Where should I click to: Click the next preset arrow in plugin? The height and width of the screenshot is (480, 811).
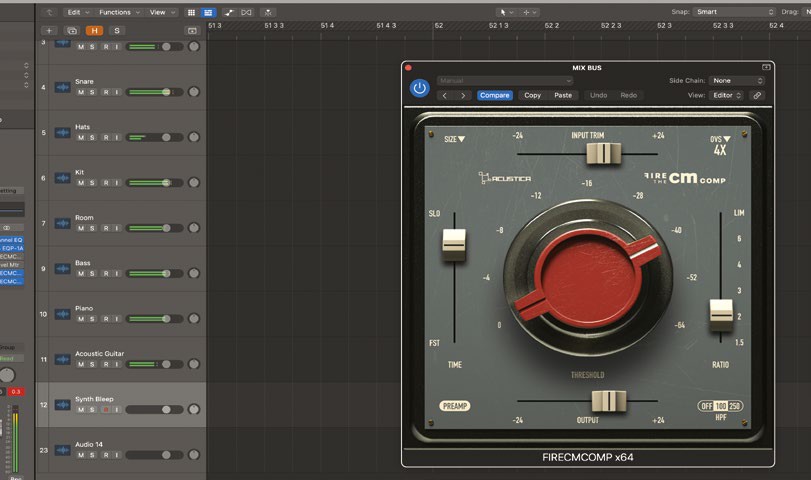463,95
